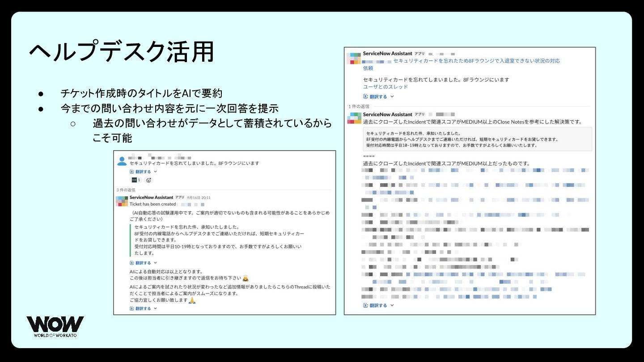Click the slide title ヘルプデスク活用

[x=122, y=52]
